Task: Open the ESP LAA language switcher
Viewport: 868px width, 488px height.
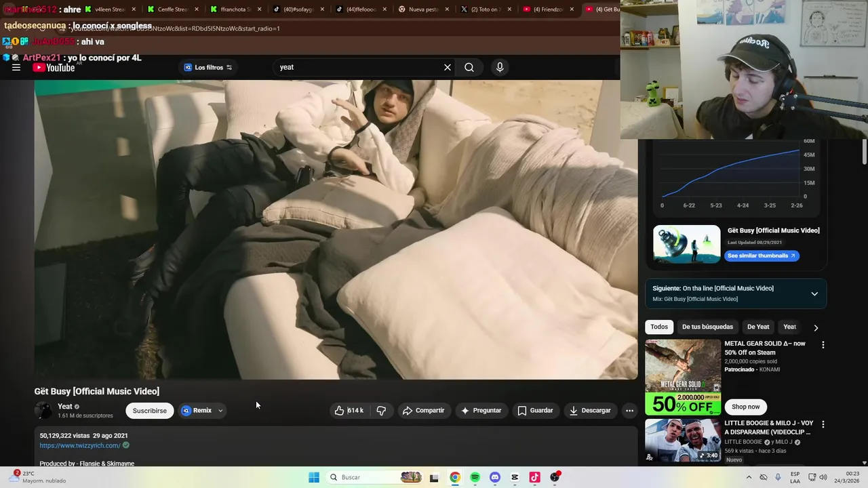Action: (x=795, y=477)
